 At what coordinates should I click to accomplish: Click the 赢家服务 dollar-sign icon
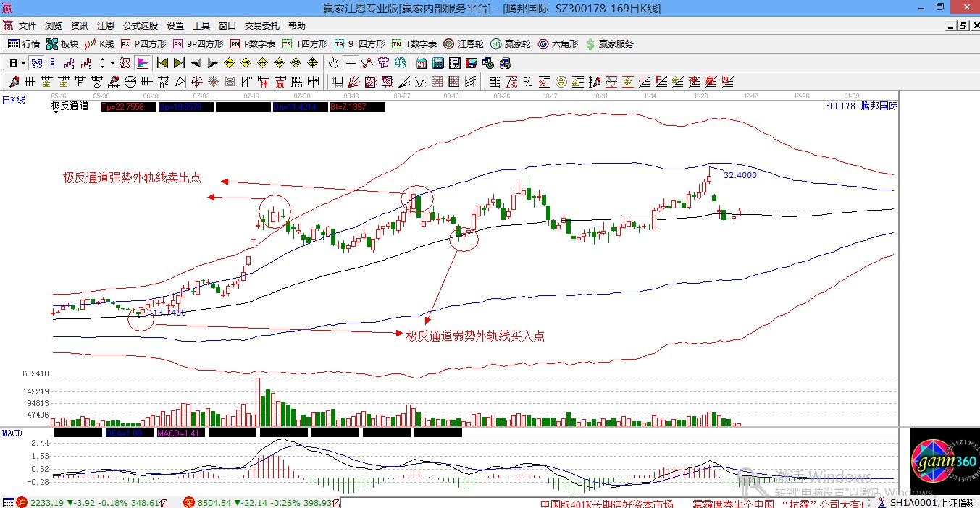610,44
